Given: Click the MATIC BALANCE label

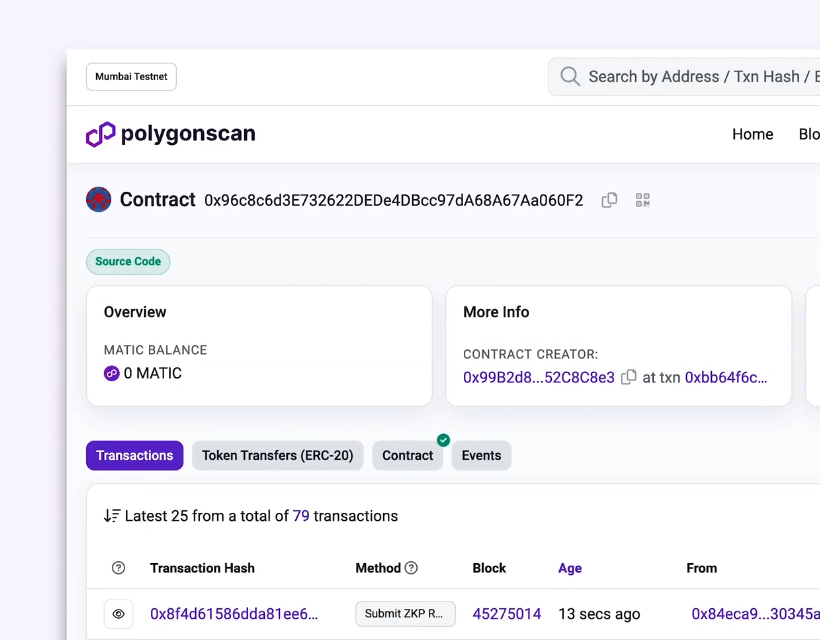Looking at the screenshot, I should (x=155, y=350).
